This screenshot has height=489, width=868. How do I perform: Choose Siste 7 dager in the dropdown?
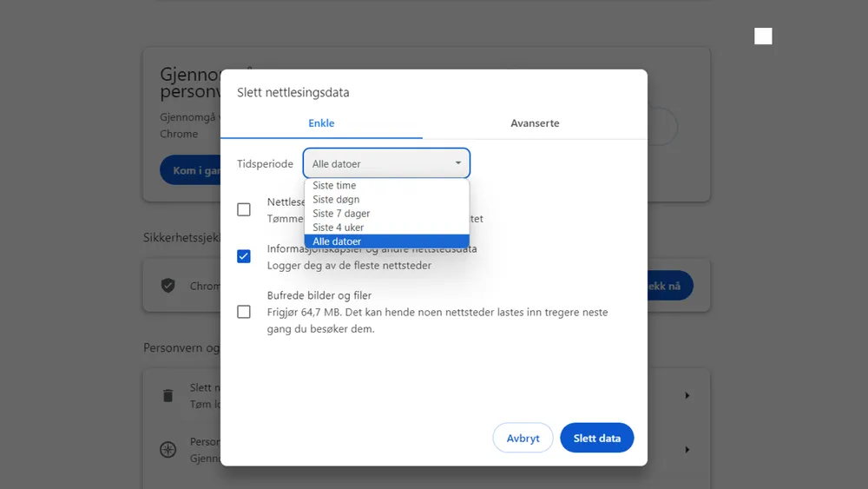point(341,214)
